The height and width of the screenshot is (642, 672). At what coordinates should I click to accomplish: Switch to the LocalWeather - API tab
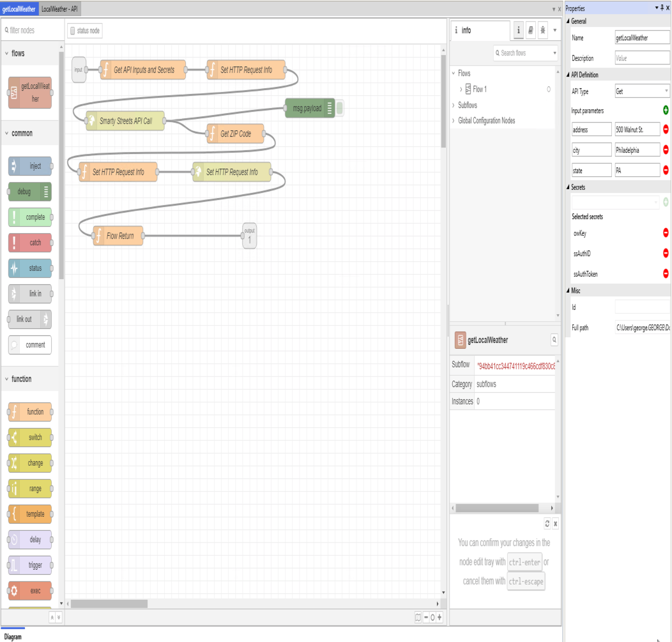(59, 9)
